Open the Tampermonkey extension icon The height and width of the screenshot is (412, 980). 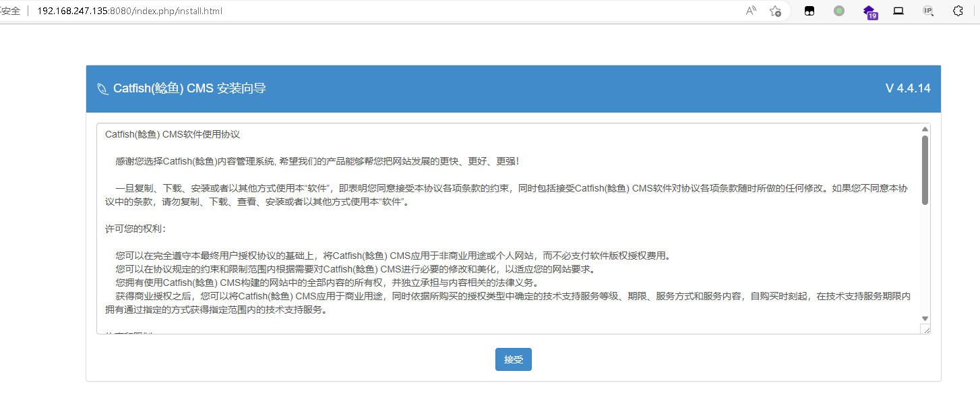point(809,11)
